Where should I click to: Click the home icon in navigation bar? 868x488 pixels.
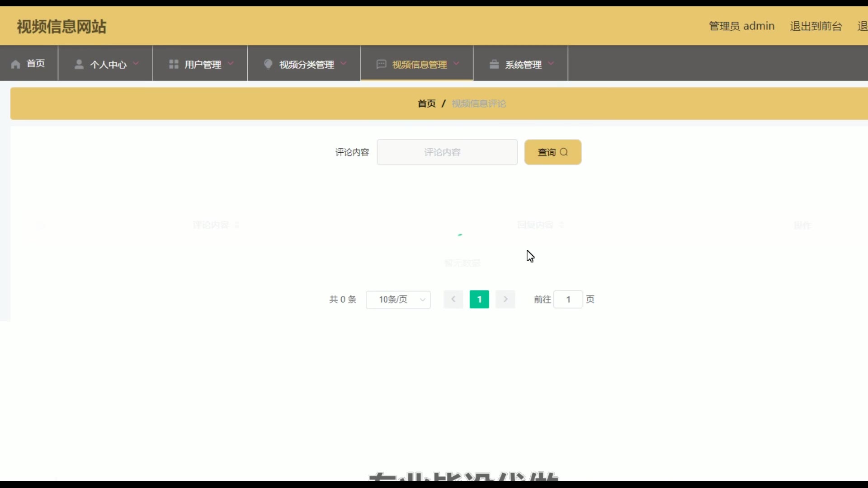[x=16, y=64]
